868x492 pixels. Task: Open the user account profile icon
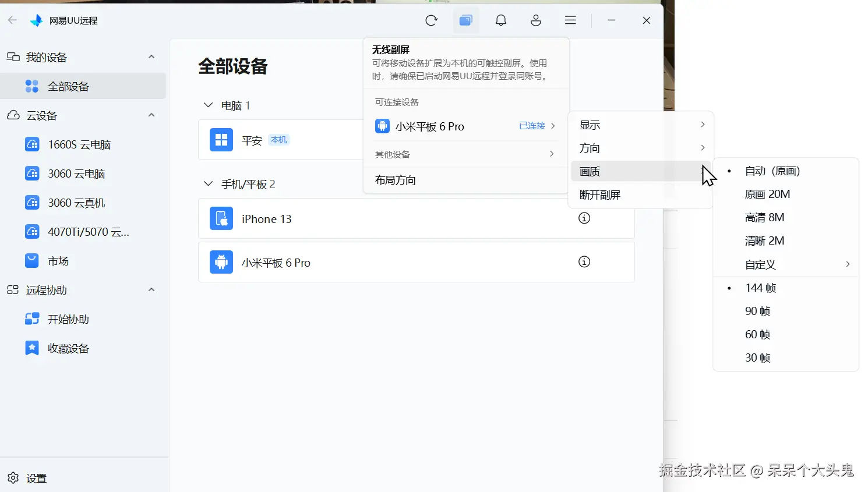[x=536, y=20]
